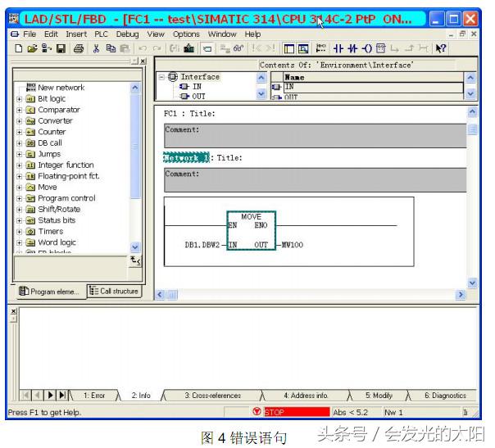Click the rectangle toolbar icon beside download
The height and width of the screenshot is (448, 495).
[x=207, y=48]
